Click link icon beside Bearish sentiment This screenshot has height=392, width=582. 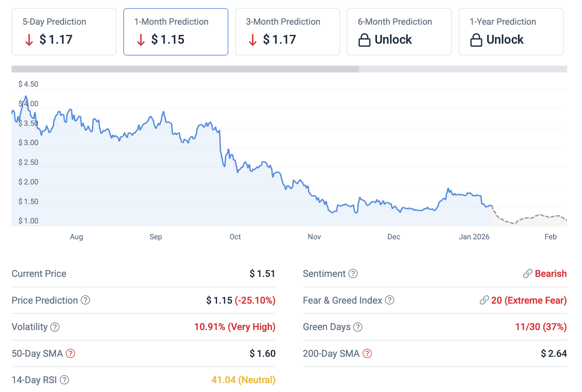[x=527, y=274]
